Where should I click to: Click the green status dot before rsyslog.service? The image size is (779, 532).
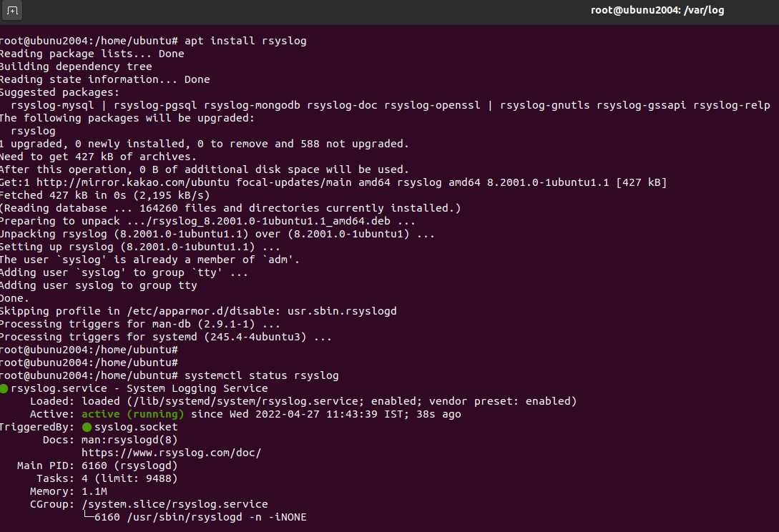[4, 388]
